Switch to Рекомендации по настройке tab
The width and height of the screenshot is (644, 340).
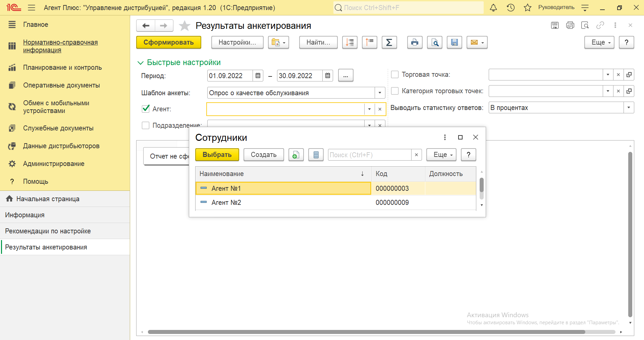click(48, 231)
